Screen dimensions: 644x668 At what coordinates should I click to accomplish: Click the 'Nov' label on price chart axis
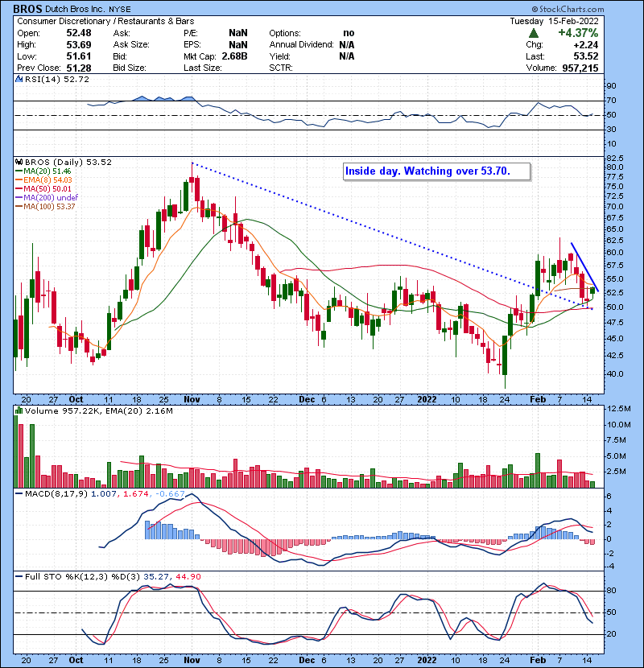pos(192,400)
